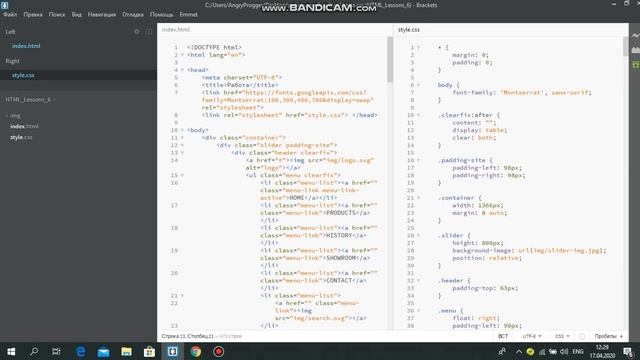Click the split view layout icon
The width and height of the screenshot is (640, 360).
point(149,31)
